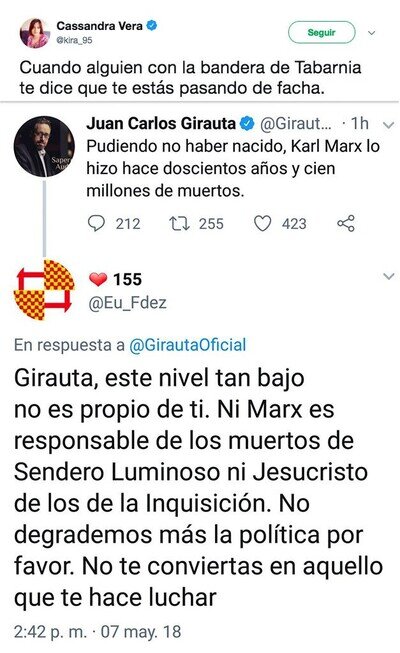
Task: Open the @GirautaOficial mention link
Action: pyautogui.click(x=188, y=345)
